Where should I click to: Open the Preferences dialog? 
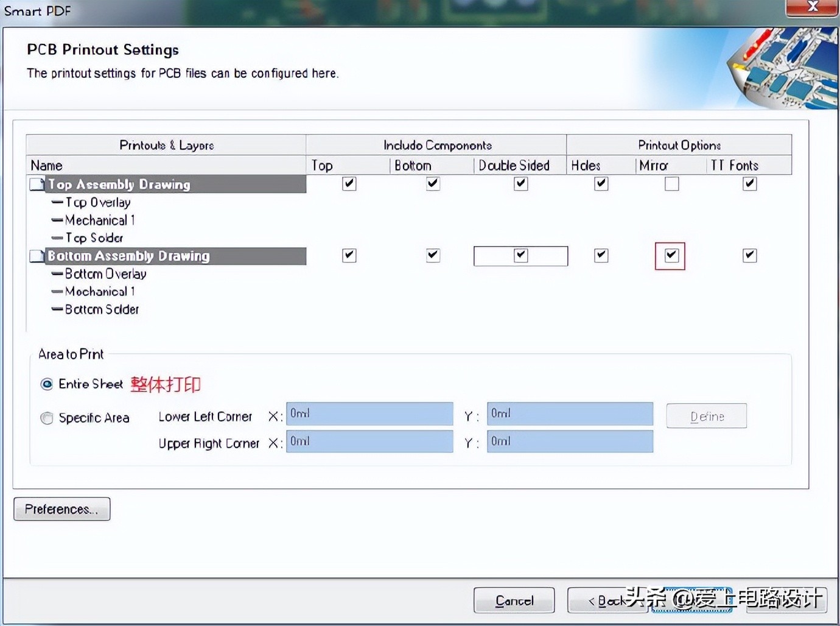click(x=61, y=509)
